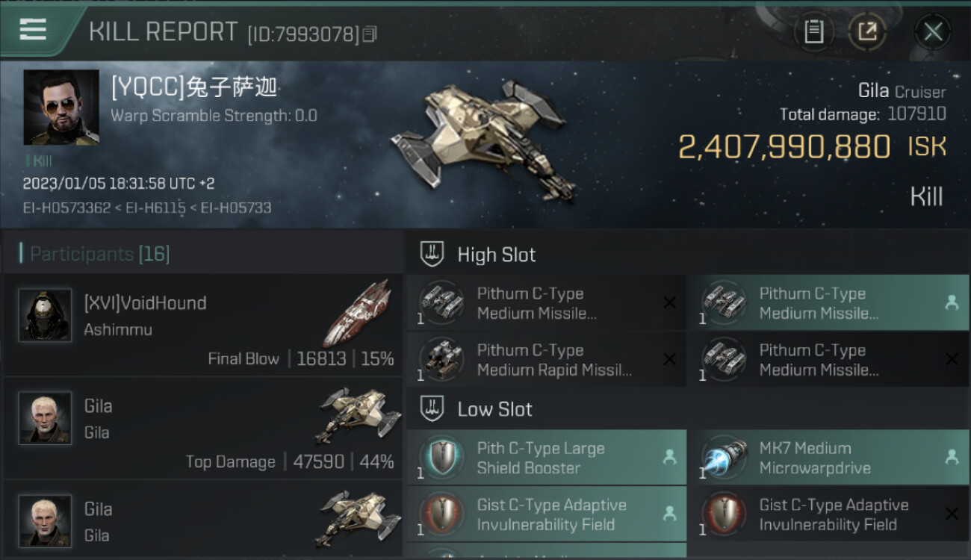Click victim name [YQCC] link
The height and width of the screenshot is (560, 971).
[194, 88]
